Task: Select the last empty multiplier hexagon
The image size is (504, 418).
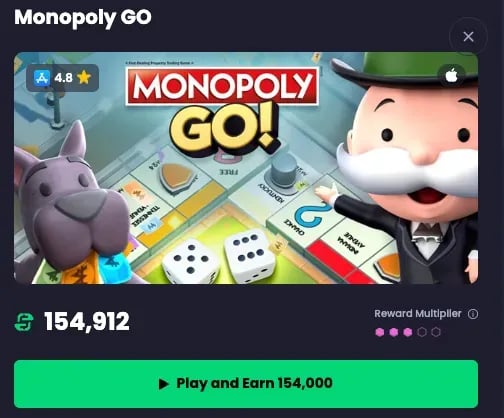Action: (436, 332)
